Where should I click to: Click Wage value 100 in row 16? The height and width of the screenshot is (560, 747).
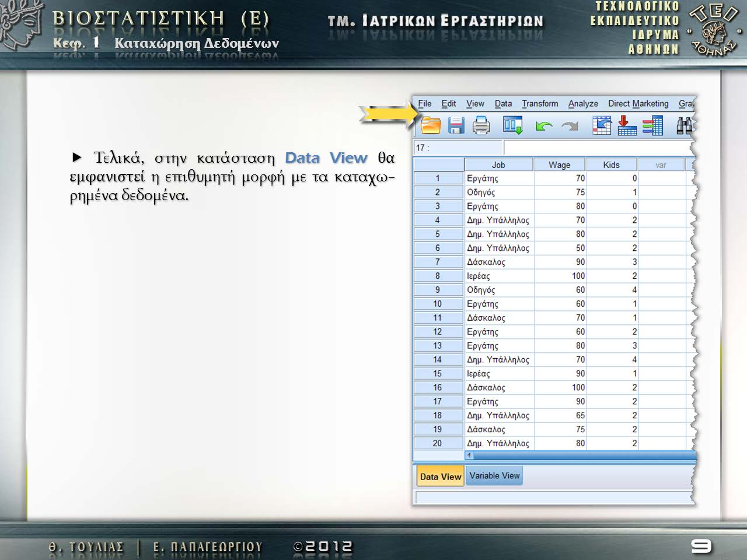[560, 388]
